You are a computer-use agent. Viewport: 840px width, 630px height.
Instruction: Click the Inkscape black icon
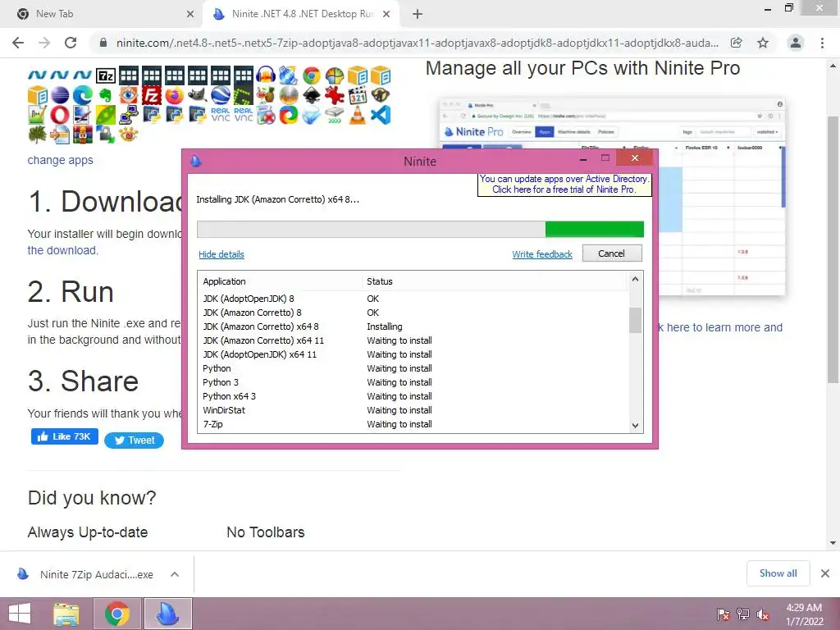coord(311,95)
